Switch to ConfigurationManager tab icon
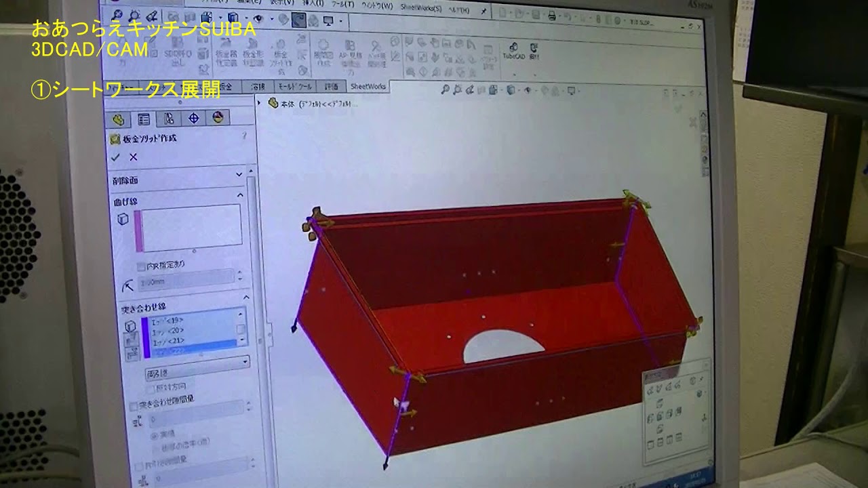Screen dimensions: 868x488 point(169,119)
